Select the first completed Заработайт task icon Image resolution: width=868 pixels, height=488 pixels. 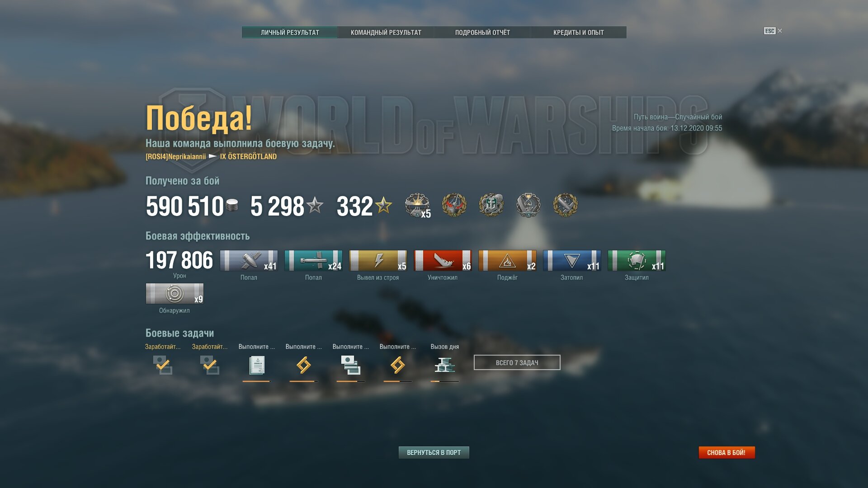coord(163,365)
